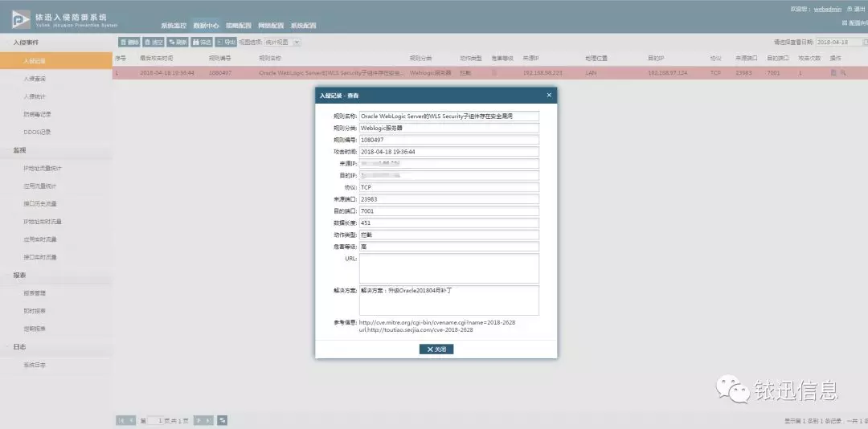
Task: Open 系统日志 in the sidebar
Action: tap(56, 365)
